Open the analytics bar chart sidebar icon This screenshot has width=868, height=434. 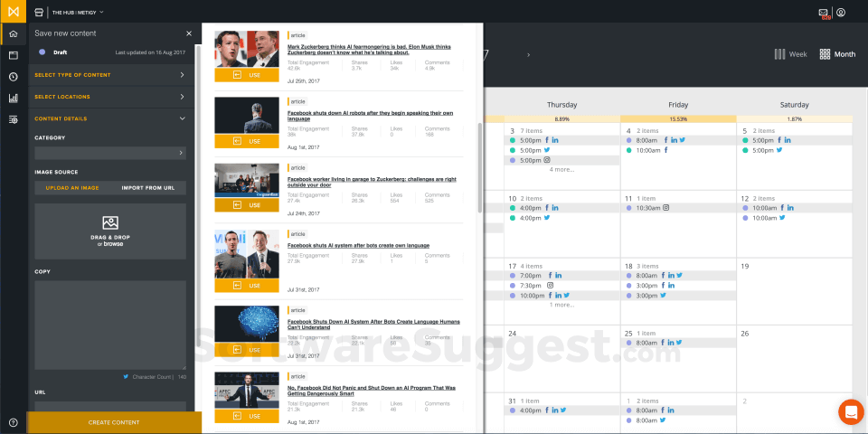click(x=14, y=99)
